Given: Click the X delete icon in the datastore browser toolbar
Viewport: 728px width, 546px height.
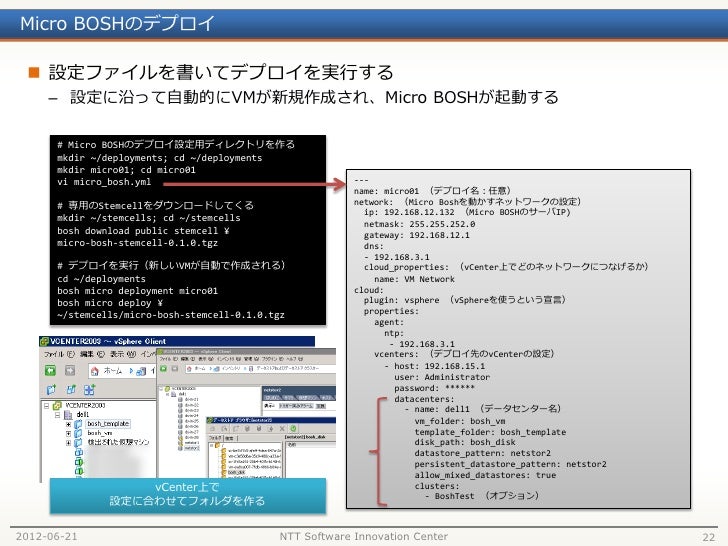Looking at the screenshot, I should click(282, 429).
